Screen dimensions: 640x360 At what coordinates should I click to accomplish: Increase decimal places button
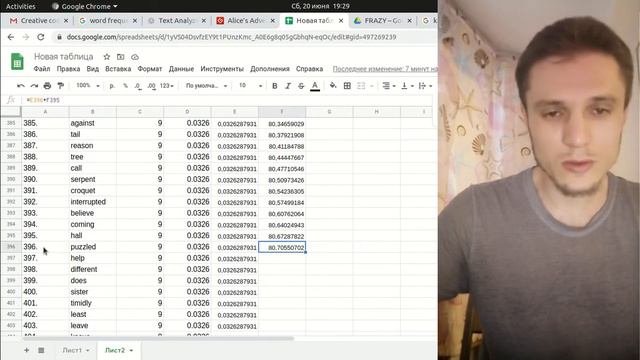[151, 86]
